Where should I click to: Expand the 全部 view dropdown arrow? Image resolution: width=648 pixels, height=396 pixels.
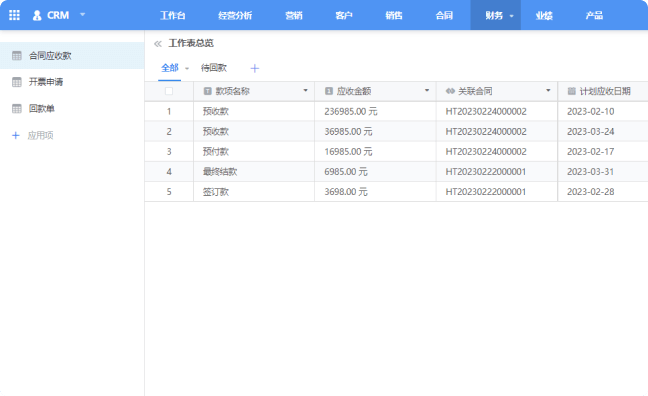[x=187, y=69]
